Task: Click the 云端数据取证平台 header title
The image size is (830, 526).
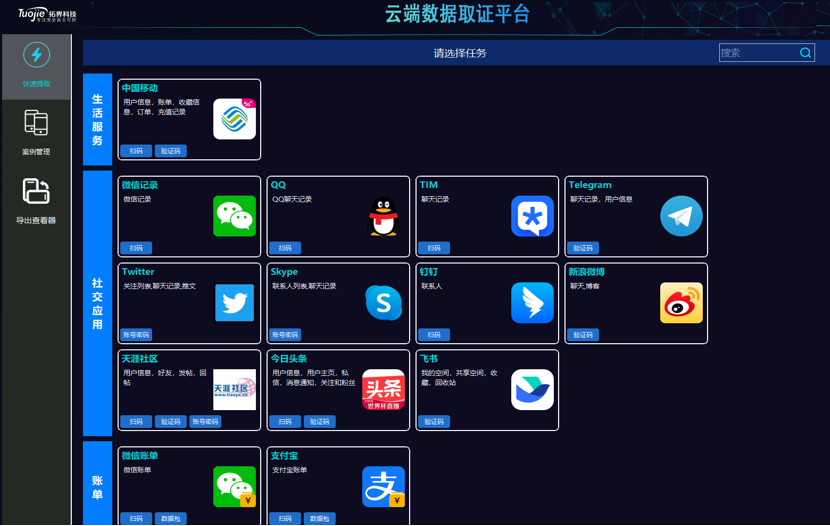Action: click(x=457, y=14)
